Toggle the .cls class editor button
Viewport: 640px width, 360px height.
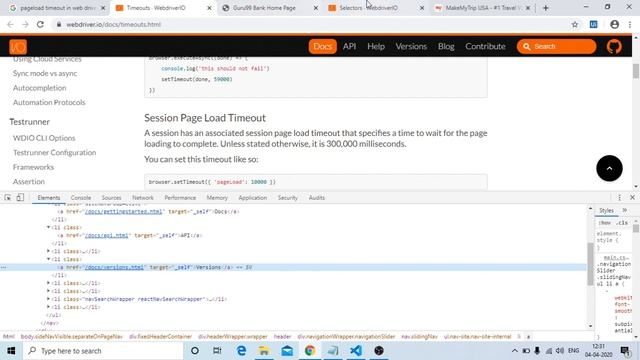coord(622,223)
